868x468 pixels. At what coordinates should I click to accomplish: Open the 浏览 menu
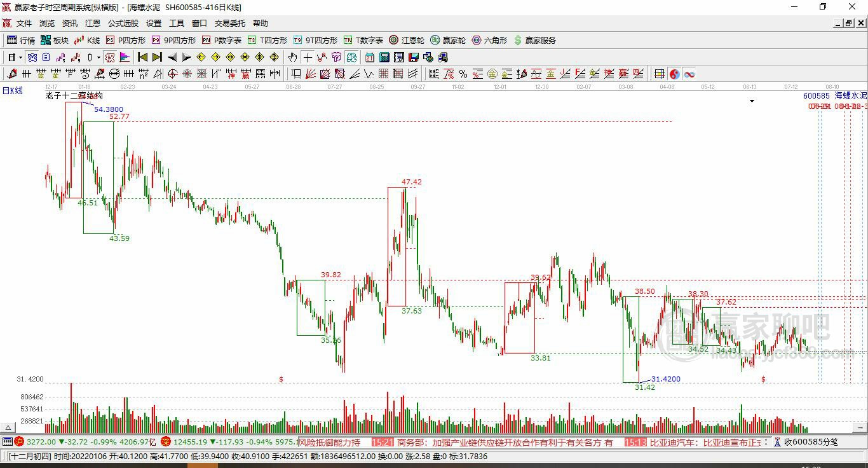[47, 23]
